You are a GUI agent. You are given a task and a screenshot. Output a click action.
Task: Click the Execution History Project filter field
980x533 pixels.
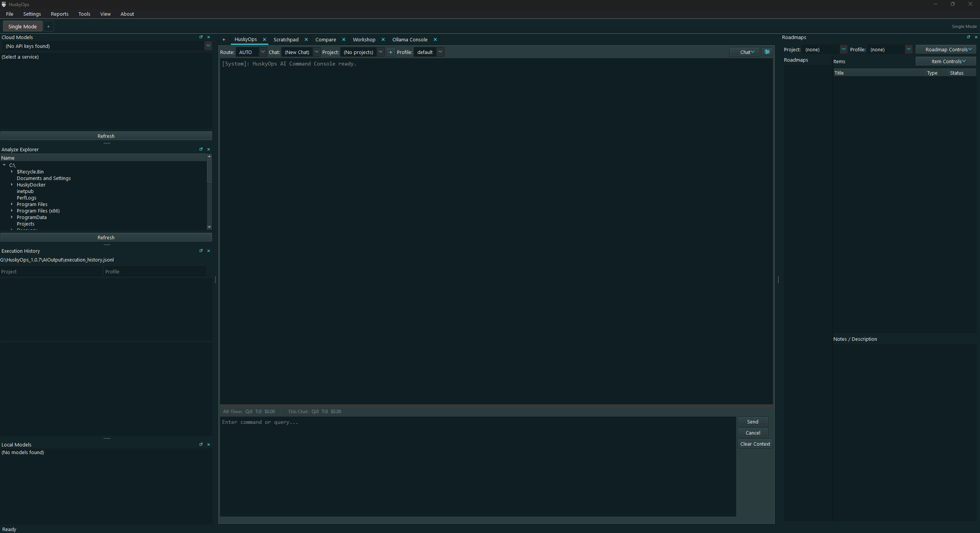(x=51, y=271)
